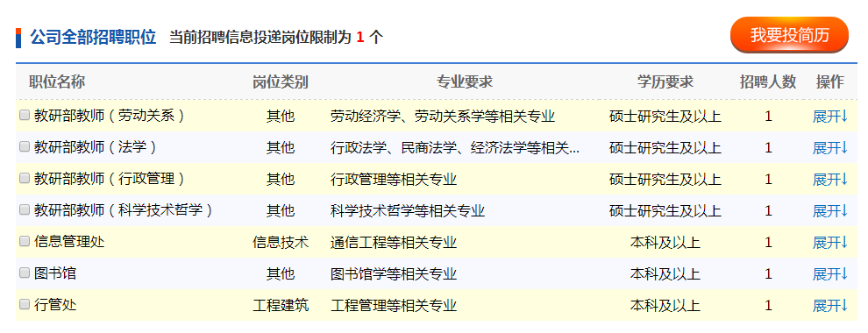Screen dimensions: 868x333
Task: Click the 岗位类别 column header
Action: 281,81
